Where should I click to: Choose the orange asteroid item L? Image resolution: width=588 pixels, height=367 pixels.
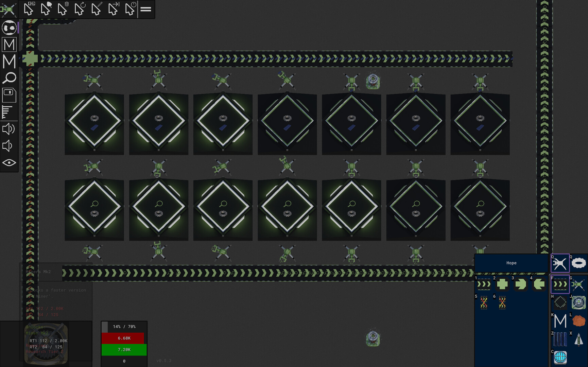point(578,321)
